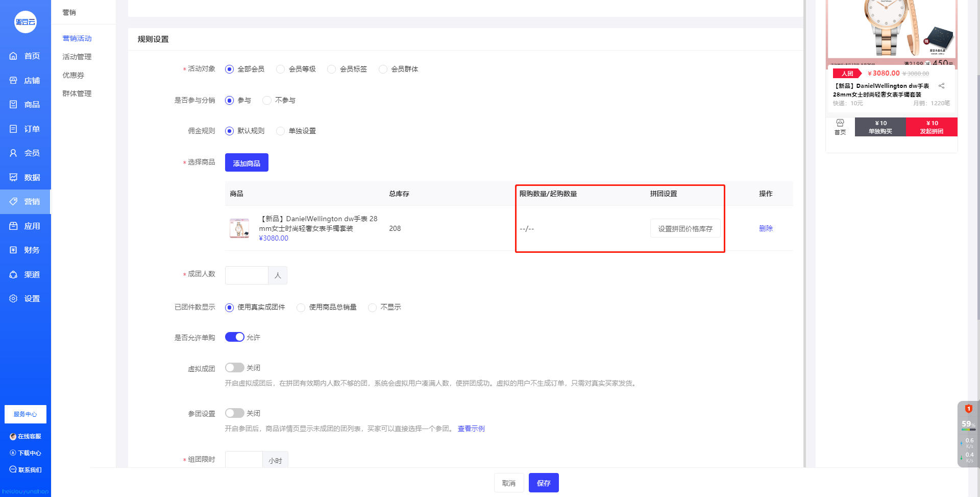Open 商品 products section
Viewport: 980px width, 497px height.
point(26,105)
